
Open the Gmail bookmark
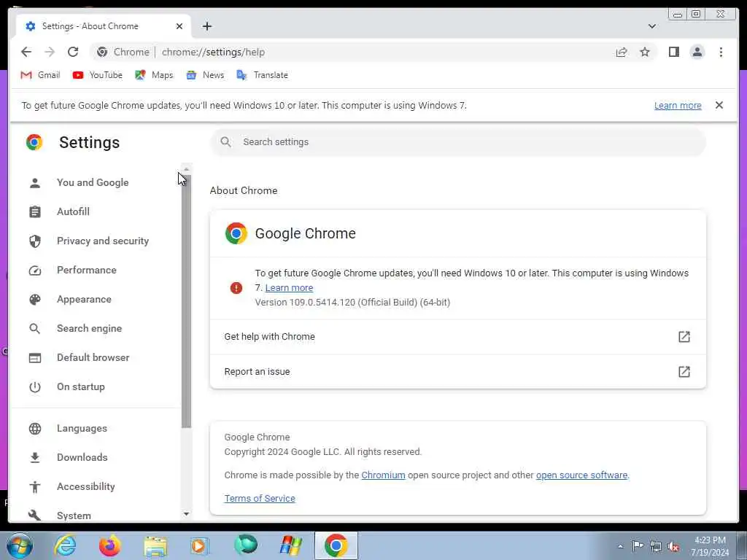(x=41, y=75)
